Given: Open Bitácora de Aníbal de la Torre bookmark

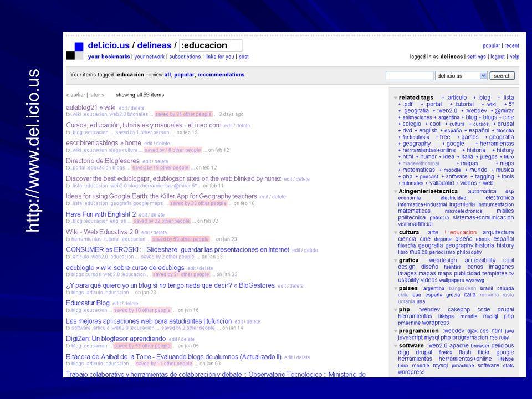Looking at the screenshot, I should click(x=173, y=356).
